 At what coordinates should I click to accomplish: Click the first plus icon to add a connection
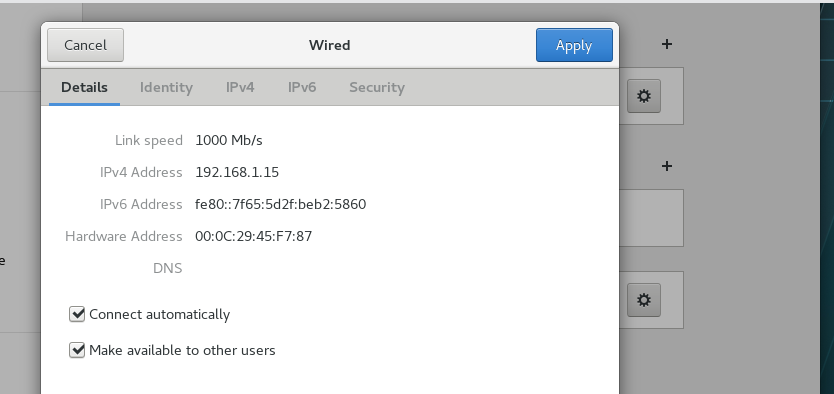tap(666, 44)
